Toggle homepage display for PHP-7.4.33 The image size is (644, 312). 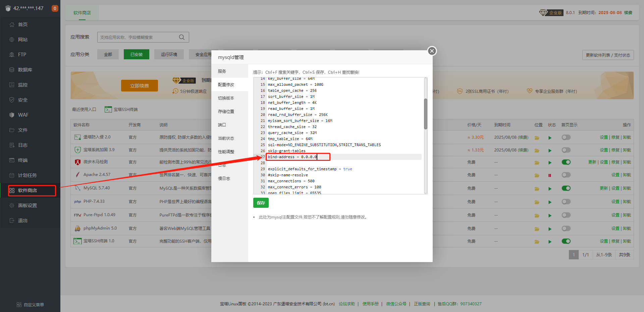coord(566,202)
